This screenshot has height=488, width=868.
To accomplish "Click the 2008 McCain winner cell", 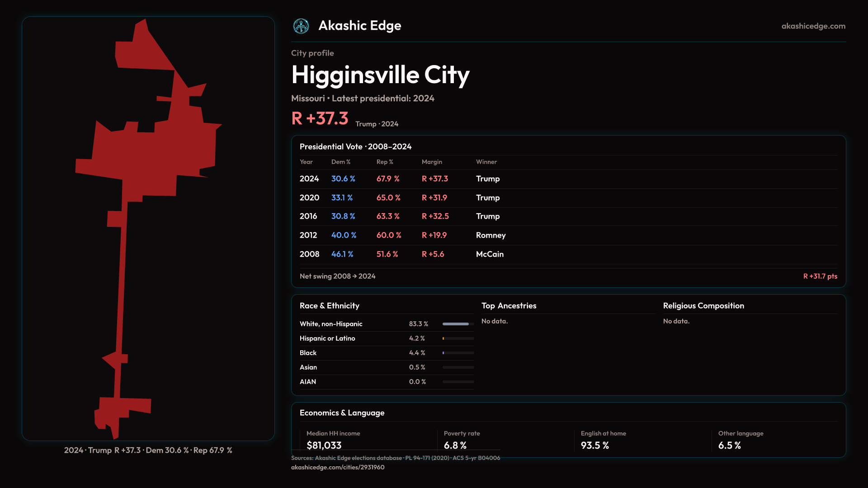I will [x=489, y=254].
